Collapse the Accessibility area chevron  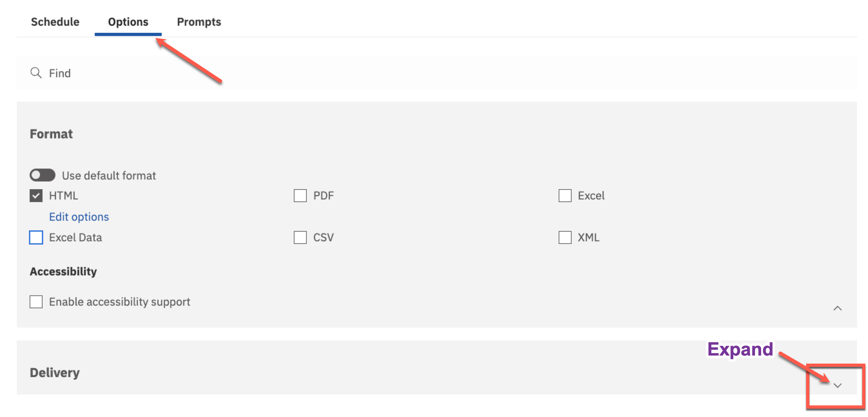(838, 308)
